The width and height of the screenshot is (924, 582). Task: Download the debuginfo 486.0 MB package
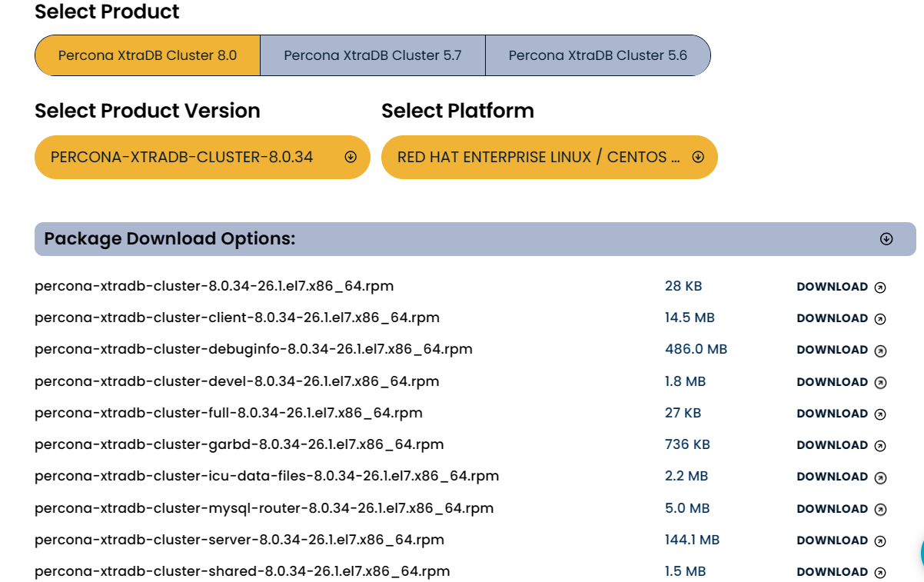click(x=833, y=350)
